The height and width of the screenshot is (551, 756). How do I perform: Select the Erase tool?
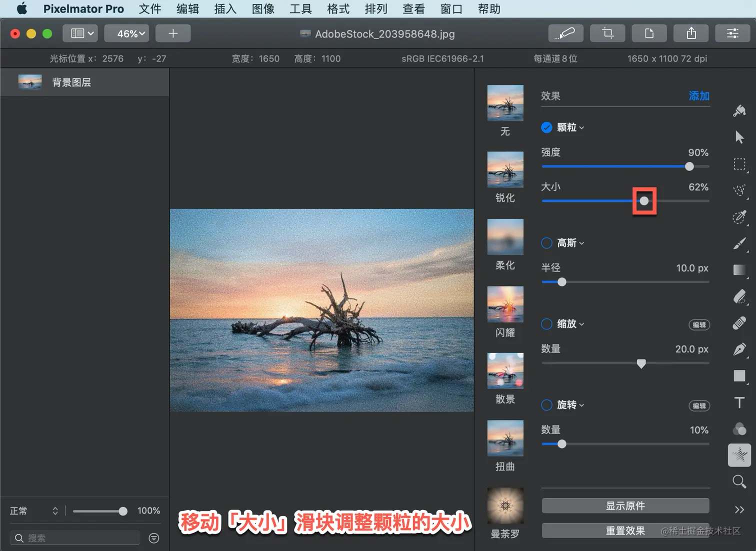click(739, 296)
